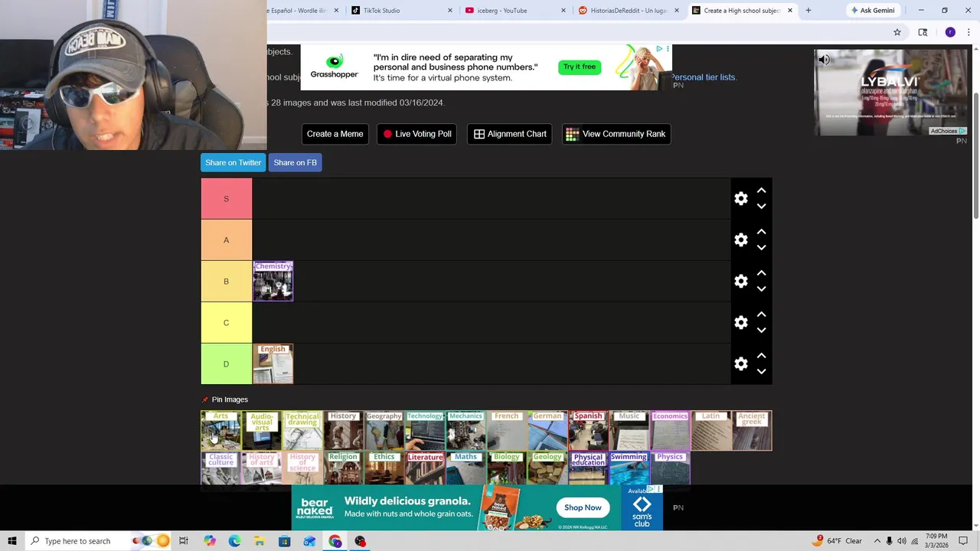Open Windows Start menu
This screenshot has height=551, width=980.
tap(11, 541)
